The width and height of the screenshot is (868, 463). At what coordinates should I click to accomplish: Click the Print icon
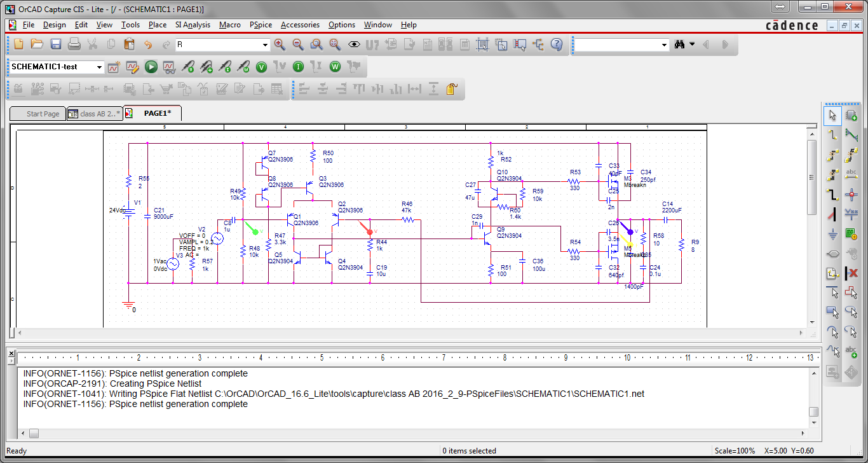point(74,45)
